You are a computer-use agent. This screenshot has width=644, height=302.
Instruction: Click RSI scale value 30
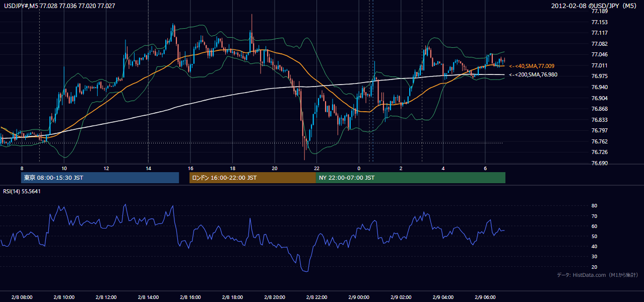point(595,257)
